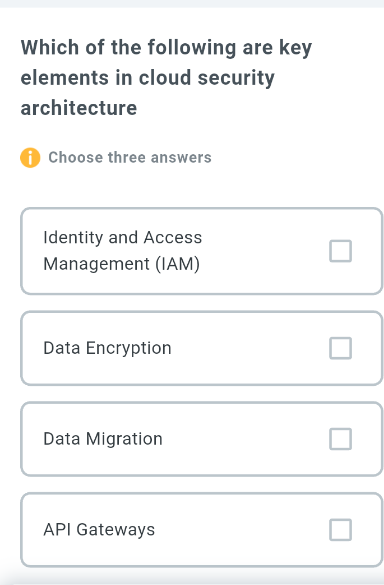384x585 pixels.
Task: Click the word 'answers' in the hint
Action: pos(181,157)
